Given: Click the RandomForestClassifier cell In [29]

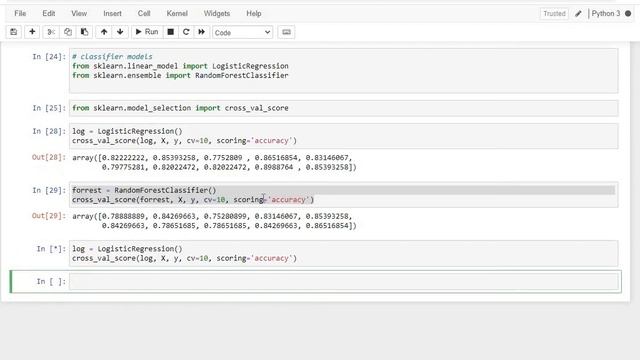Looking at the screenshot, I should pyautogui.click(x=343, y=195).
